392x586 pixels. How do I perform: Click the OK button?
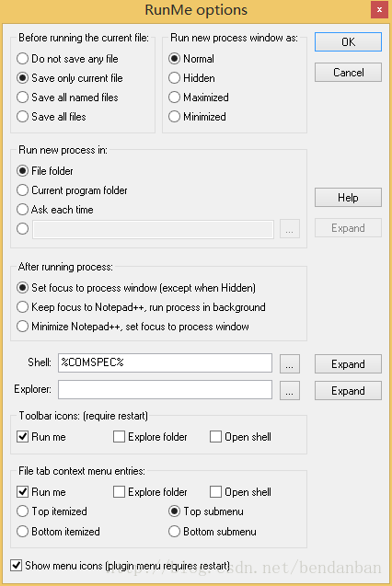coord(348,42)
